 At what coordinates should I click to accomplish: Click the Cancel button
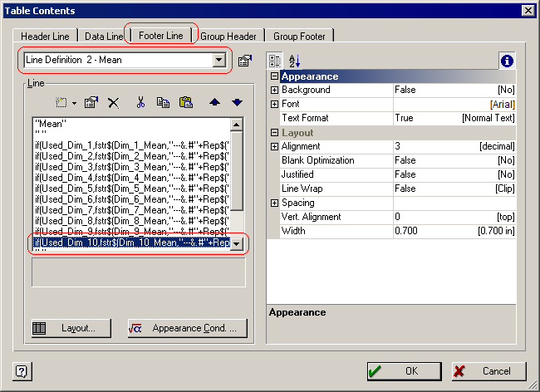pyautogui.click(x=489, y=371)
